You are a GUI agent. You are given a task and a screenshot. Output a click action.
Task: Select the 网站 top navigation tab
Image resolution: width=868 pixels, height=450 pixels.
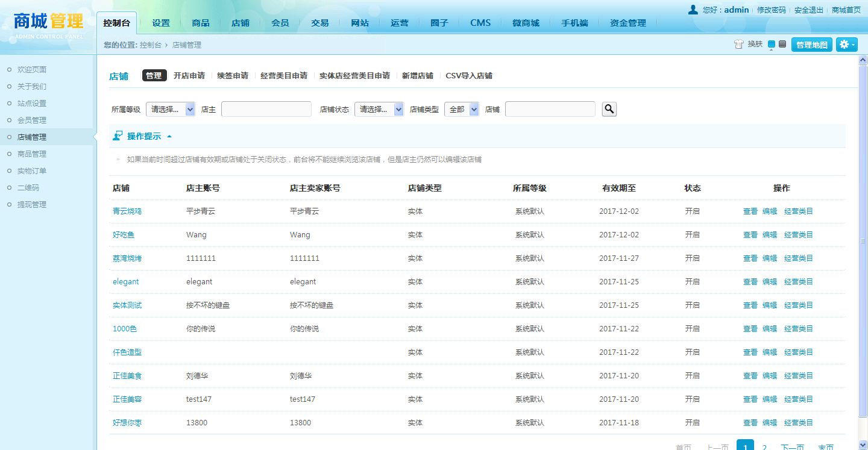pos(360,23)
